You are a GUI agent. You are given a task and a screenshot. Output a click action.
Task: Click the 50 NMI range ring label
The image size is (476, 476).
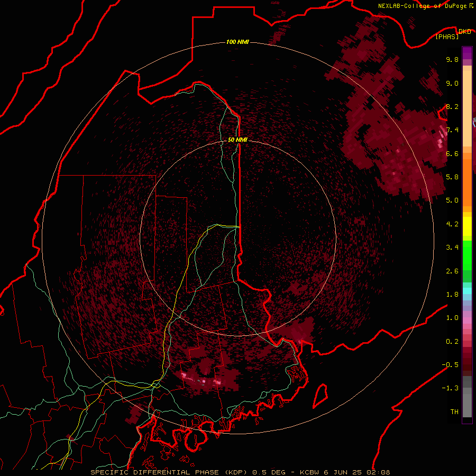[x=237, y=140]
